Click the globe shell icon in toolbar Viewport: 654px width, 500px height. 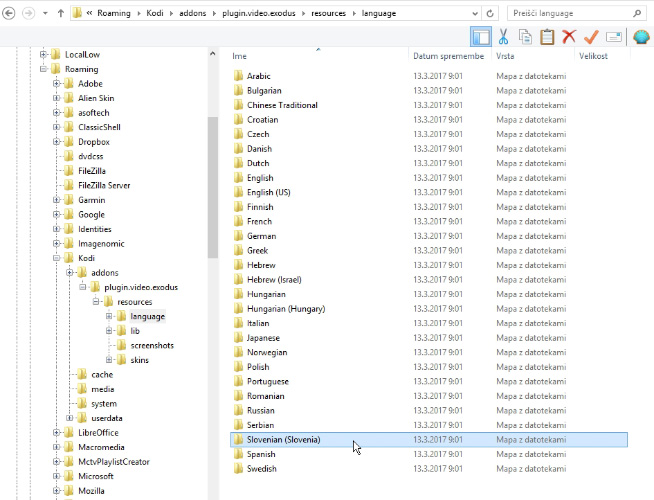(x=641, y=37)
